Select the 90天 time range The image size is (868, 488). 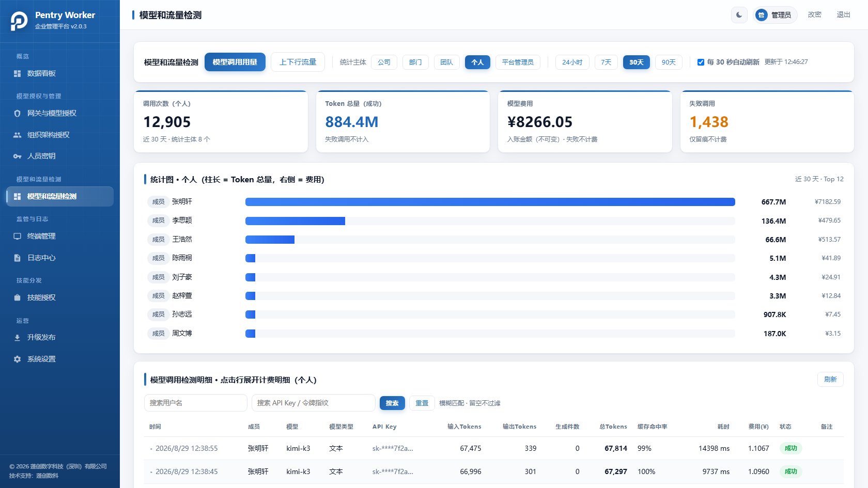click(669, 62)
